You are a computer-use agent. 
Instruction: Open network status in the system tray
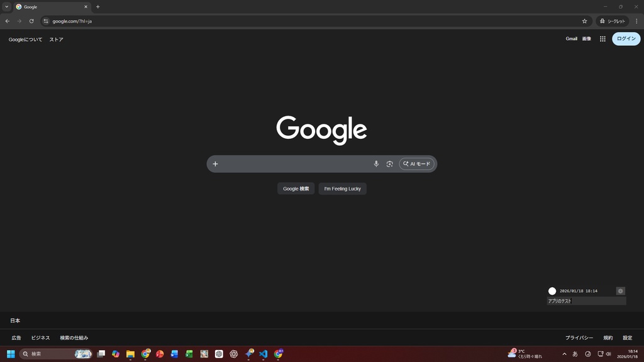coord(600,354)
